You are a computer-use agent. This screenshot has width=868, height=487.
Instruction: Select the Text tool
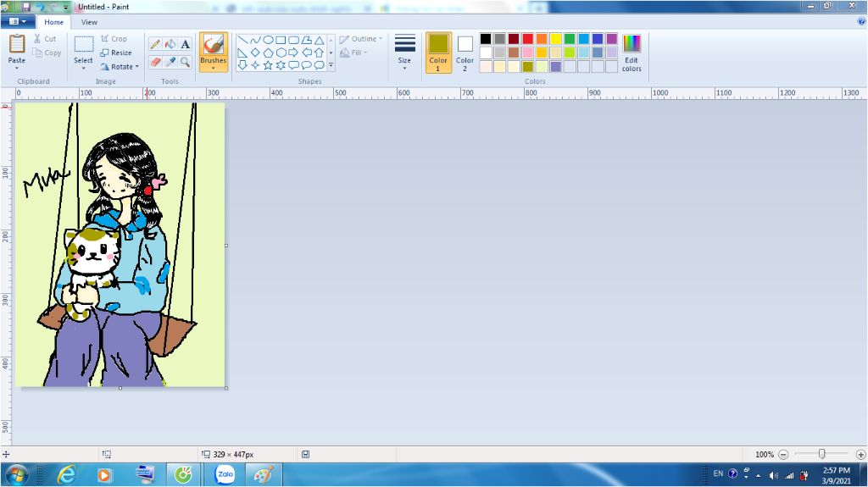tap(186, 44)
